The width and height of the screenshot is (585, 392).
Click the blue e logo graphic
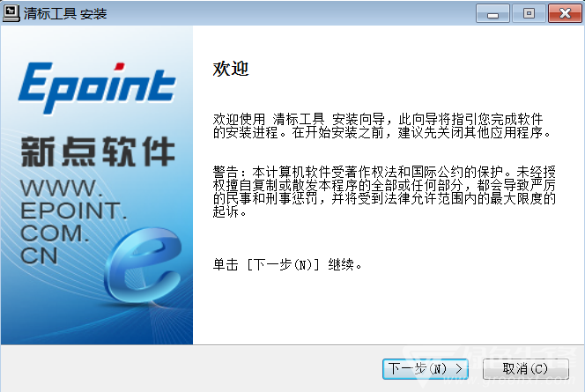click(144, 265)
